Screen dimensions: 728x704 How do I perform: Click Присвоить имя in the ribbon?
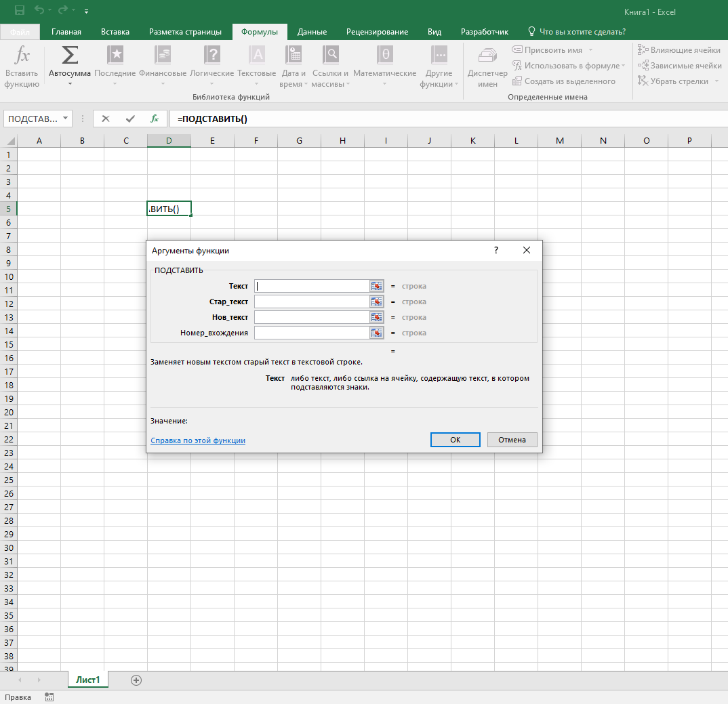coord(553,50)
